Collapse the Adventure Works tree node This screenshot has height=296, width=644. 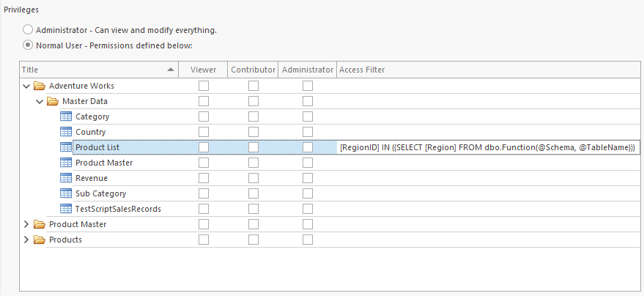pyautogui.click(x=26, y=86)
